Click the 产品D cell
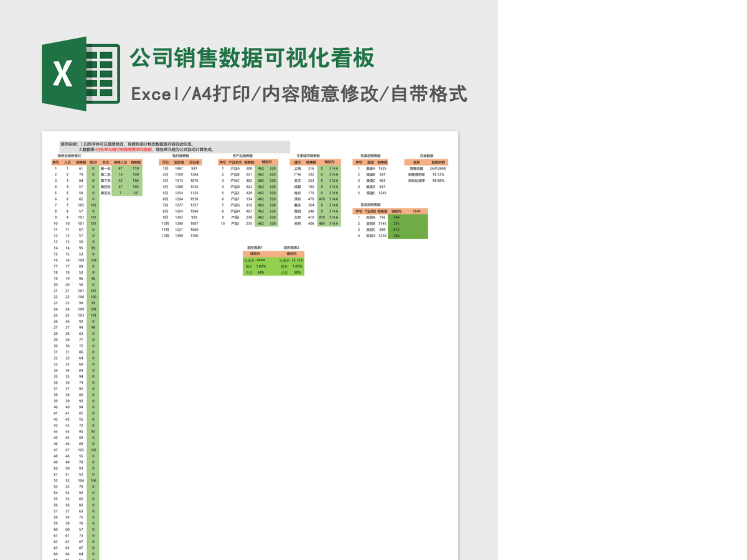The height and width of the screenshot is (560, 747). 235,187
